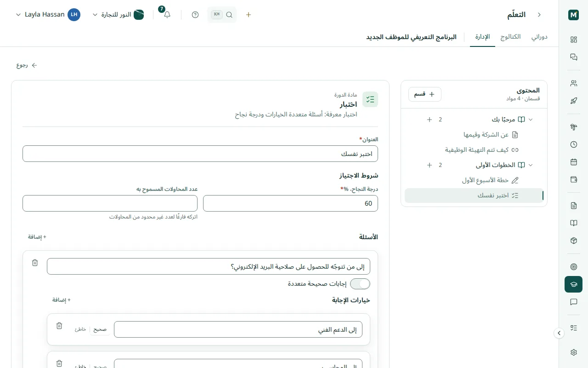Click the درجة النجاح field showing 60

pyautogui.click(x=290, y=203)
